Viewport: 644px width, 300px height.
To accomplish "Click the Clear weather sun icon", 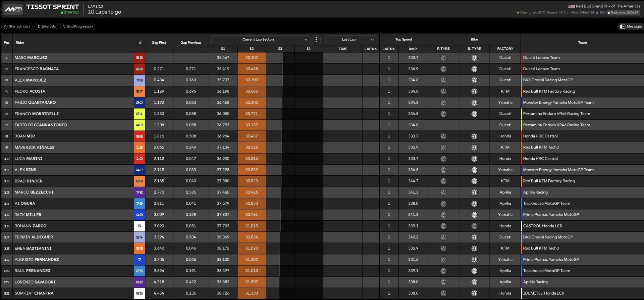I will point(518,13).
